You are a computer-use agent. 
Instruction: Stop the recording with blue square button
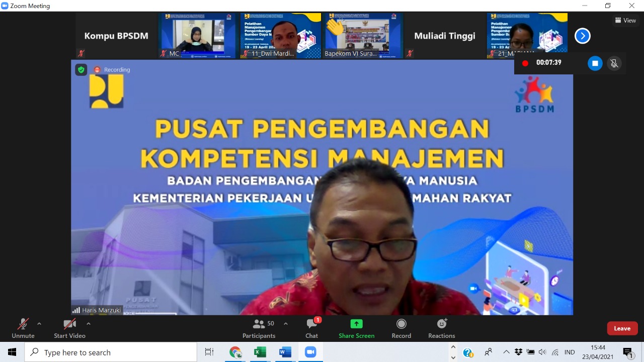pos(595,63)
